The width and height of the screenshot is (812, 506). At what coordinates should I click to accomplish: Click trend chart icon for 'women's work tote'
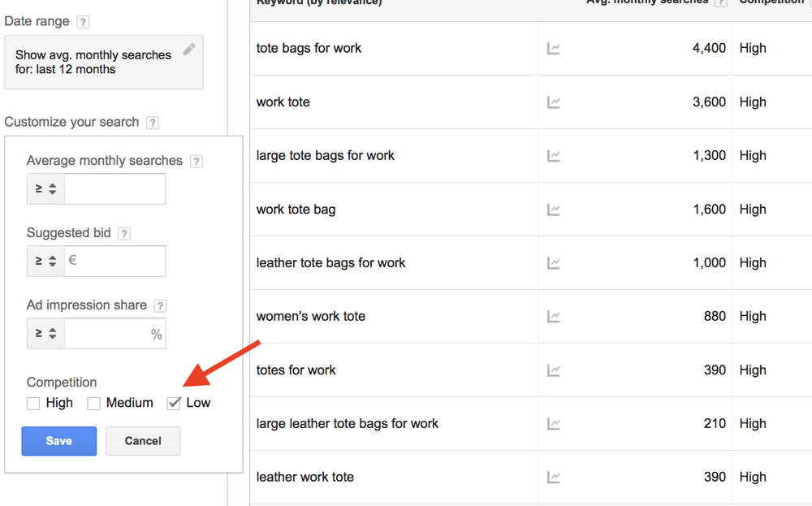click(x=554, y=317)
